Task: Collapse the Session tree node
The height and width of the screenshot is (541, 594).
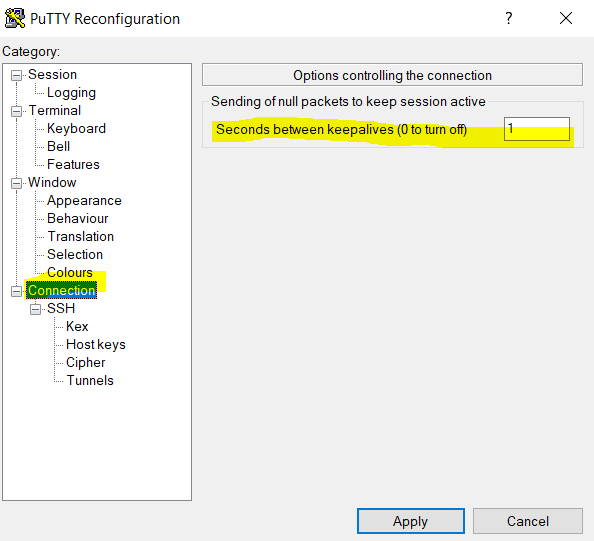Action: tap(16, 75)
